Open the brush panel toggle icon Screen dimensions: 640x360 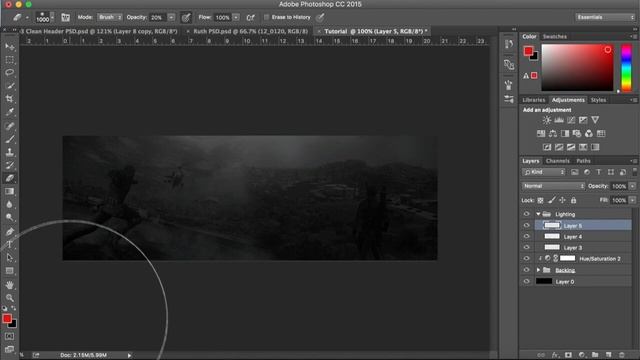(x=65, y=18)
